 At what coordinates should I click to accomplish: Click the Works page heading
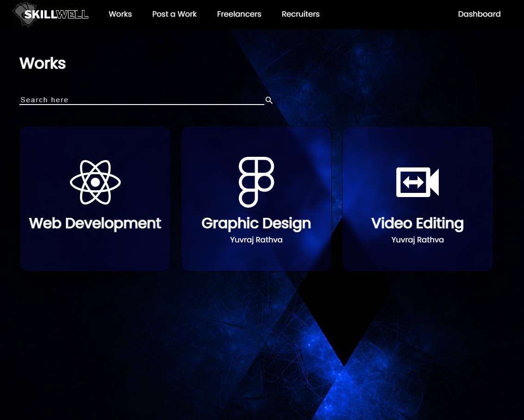pos(43,63)
